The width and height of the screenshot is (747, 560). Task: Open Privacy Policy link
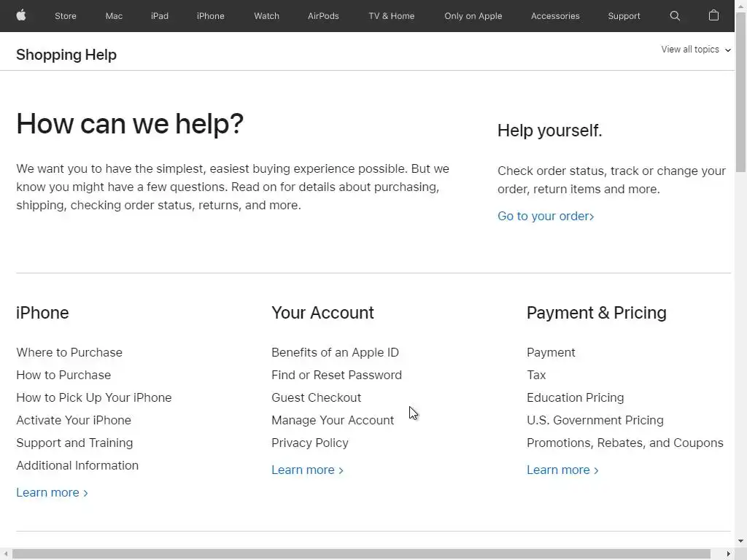[x=309, y=443]
